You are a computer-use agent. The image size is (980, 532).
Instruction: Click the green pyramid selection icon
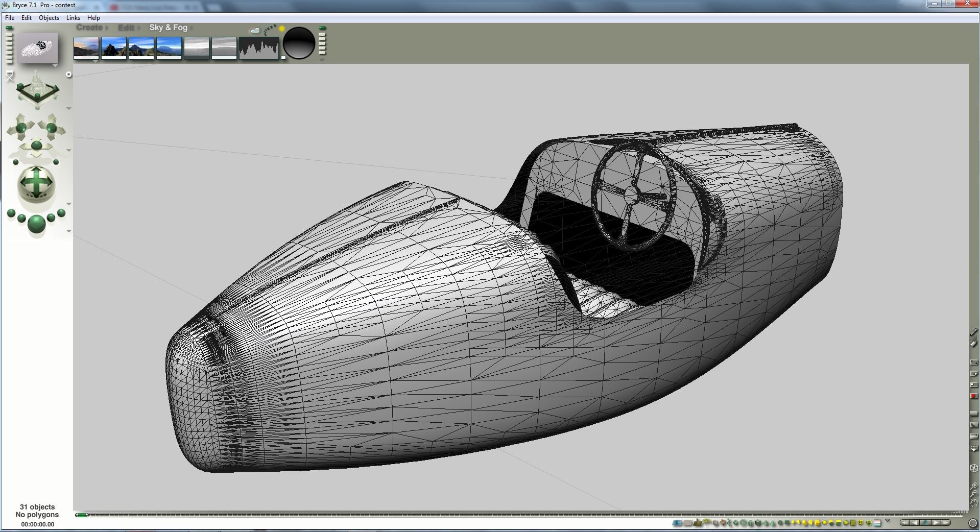tap(766, 523)
